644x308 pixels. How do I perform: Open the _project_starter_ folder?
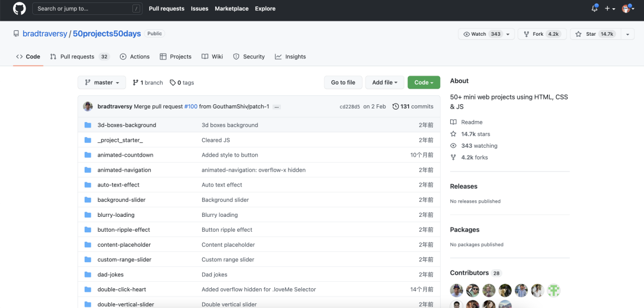120,140
